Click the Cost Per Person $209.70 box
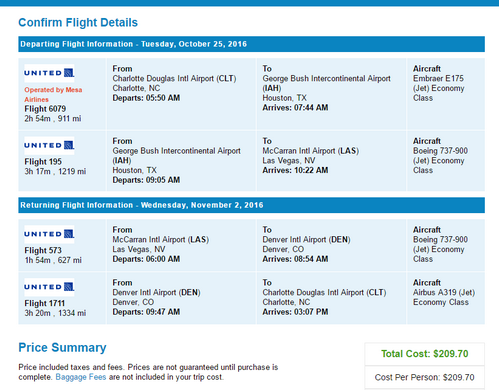The width and height of the screenshot is (499, 390). coord(424,377)
